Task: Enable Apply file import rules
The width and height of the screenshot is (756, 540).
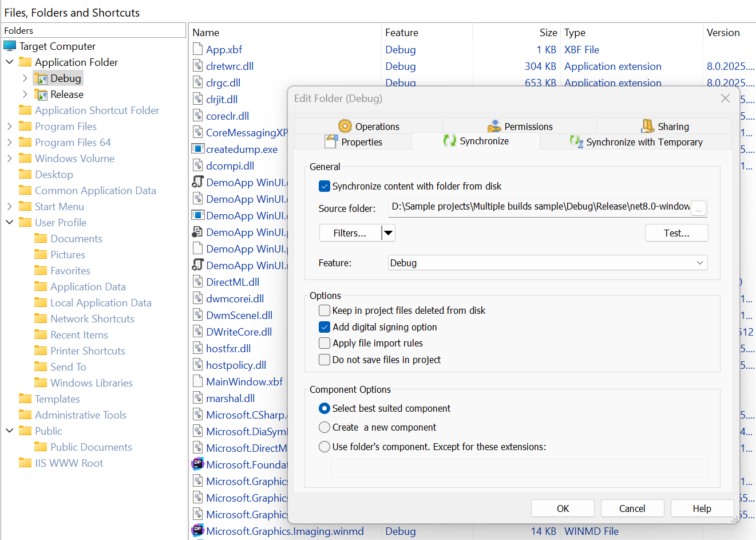Action: [x=324, y=343]
